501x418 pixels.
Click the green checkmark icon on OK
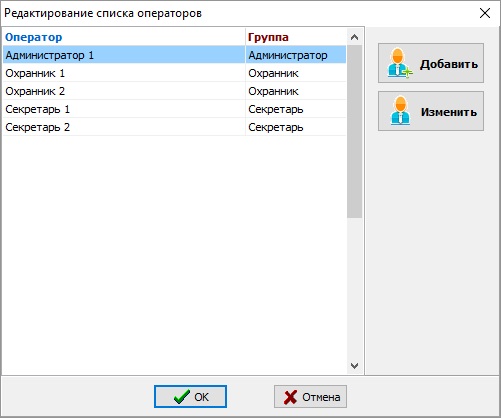(182, 397)
